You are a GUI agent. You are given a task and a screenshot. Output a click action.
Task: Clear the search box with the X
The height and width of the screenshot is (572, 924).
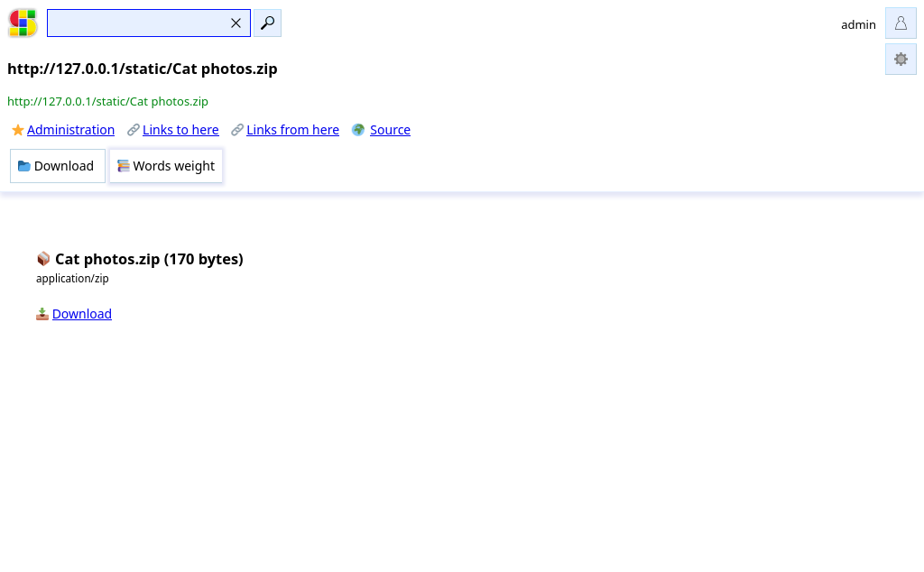[236, 23]
